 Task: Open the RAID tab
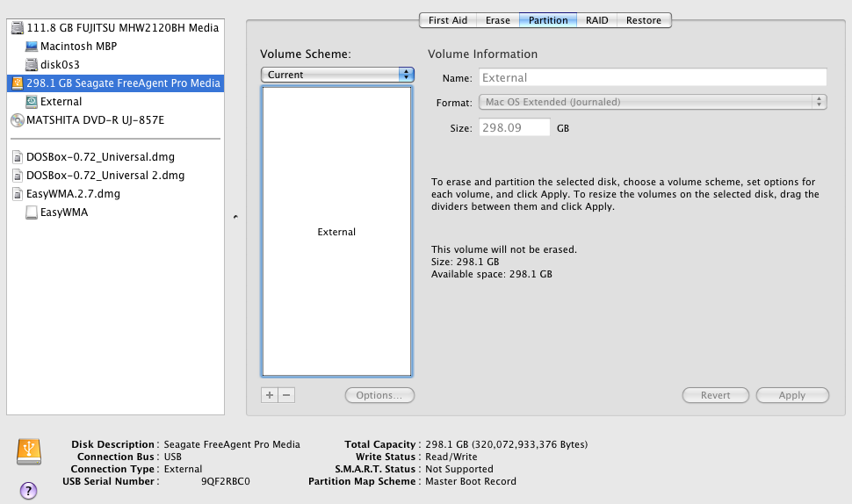[596, 20]
